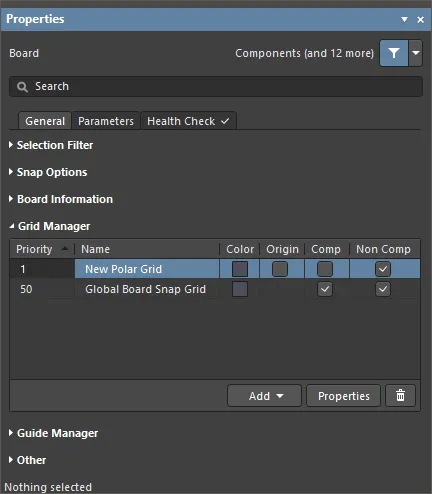The image size is (432, 494).
Task: Open the Properties panel options arrow
Action: (404, 20)
